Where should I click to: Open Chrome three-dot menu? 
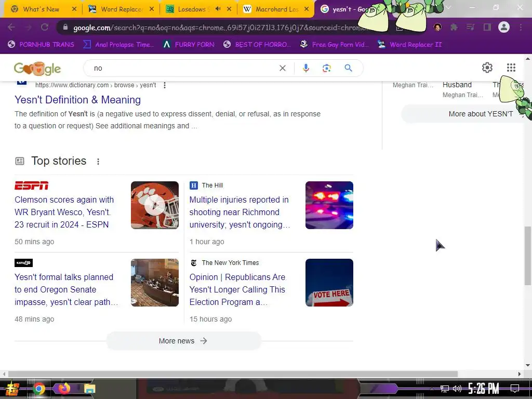click(x=521, y=27)
